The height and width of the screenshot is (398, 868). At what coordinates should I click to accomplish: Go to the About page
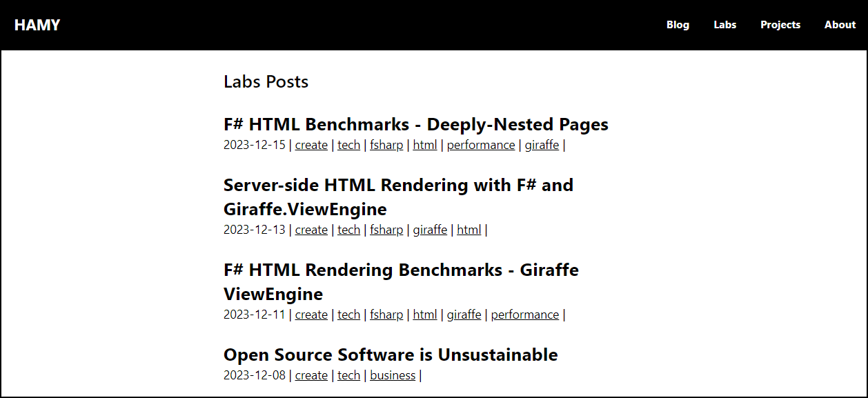tap(840, 25)
